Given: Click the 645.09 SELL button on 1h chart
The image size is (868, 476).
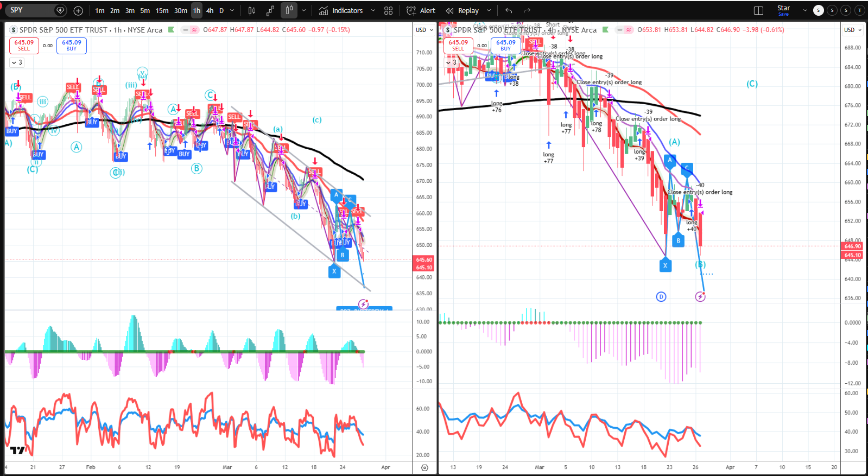Looking at the screenshot, I should click(x=24, y=46).
